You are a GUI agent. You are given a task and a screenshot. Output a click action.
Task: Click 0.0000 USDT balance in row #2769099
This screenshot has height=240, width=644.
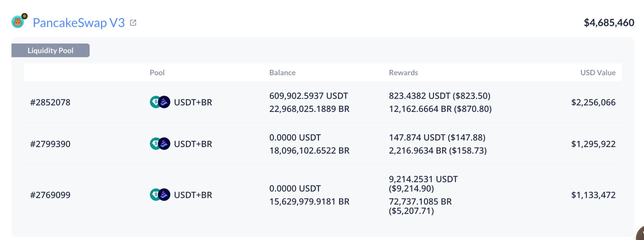click(x=295, y=188)
